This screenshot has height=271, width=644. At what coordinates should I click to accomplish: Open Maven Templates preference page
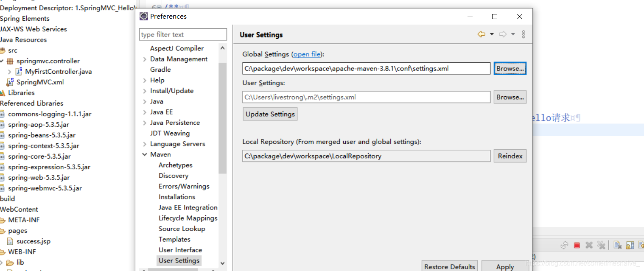coord(174,239)
